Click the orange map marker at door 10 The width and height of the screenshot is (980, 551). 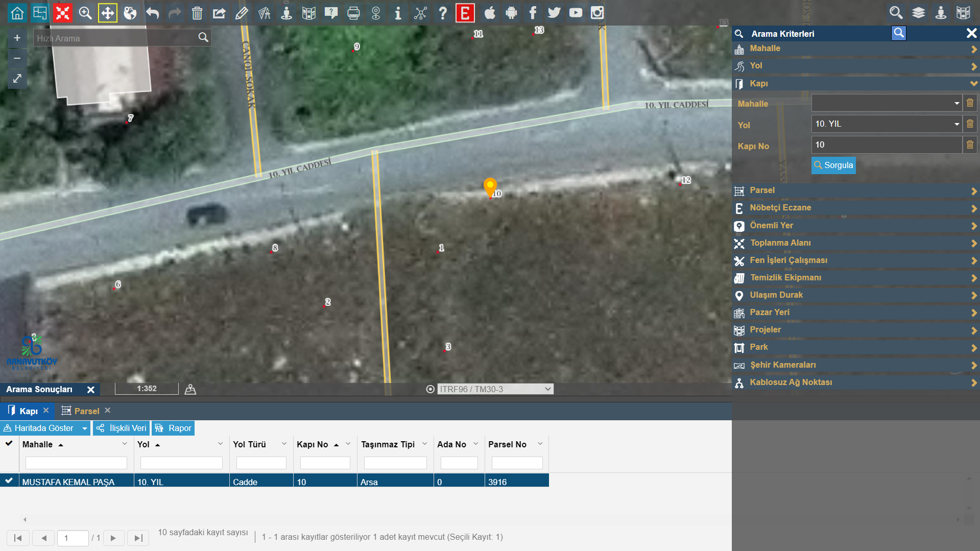point(490,186)
